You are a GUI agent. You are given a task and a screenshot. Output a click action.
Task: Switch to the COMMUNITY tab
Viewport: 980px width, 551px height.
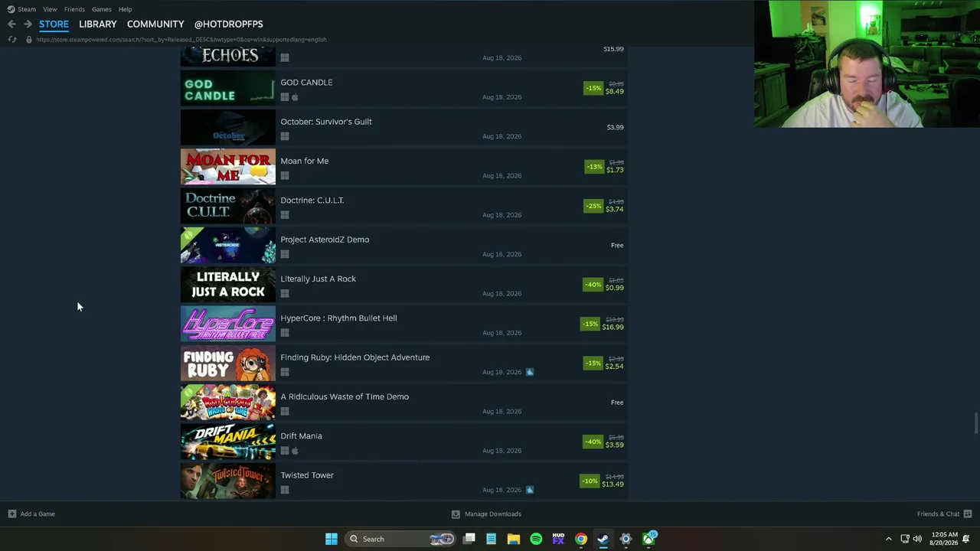(155, 24)
